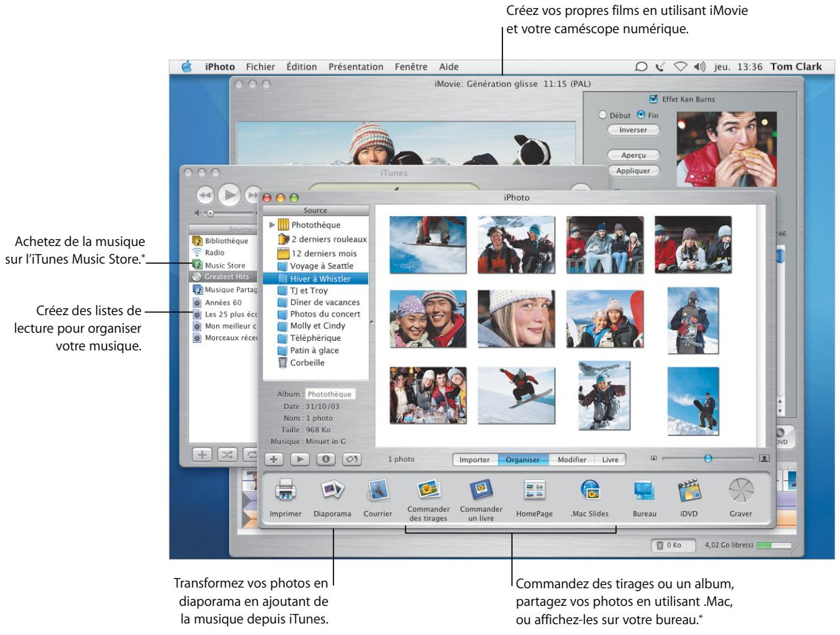840x635 pixels.
Task: Send photos to iDVD
Action: click(689, 489)
